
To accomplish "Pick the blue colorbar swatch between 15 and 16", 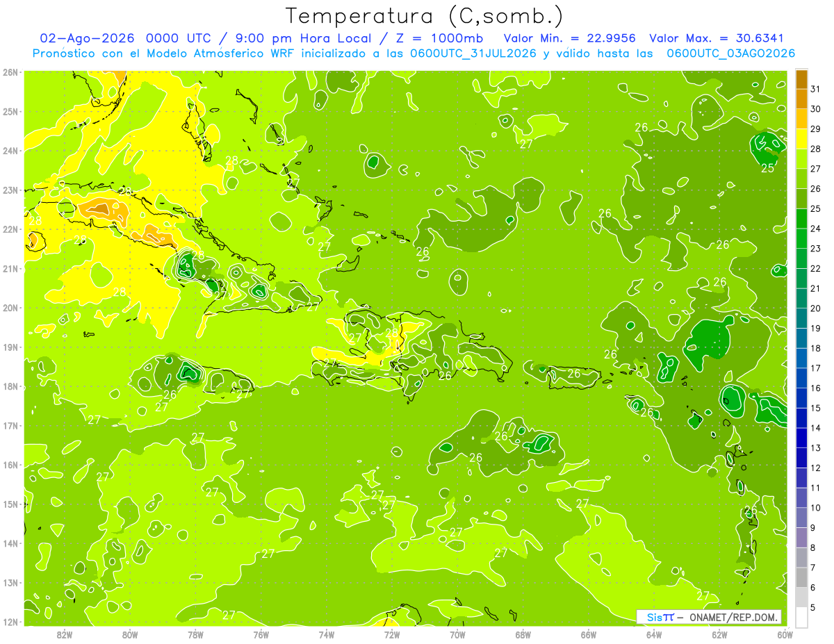I will click(x=801, y=398).
